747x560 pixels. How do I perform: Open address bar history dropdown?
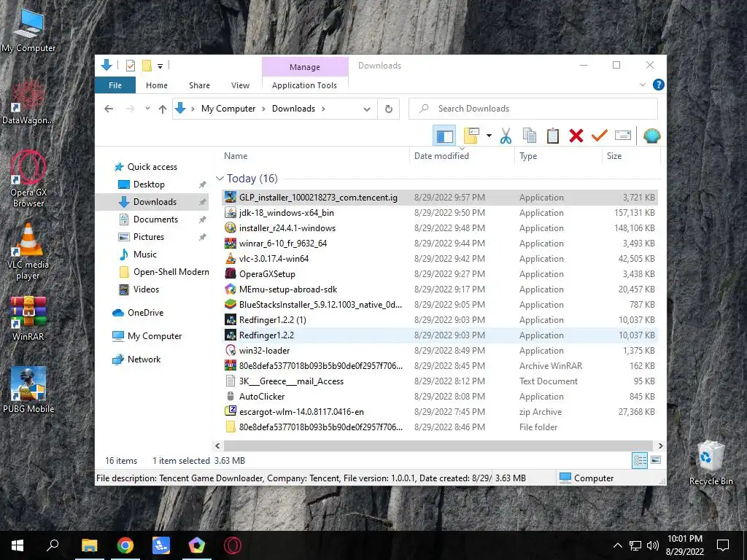point(367,109)
